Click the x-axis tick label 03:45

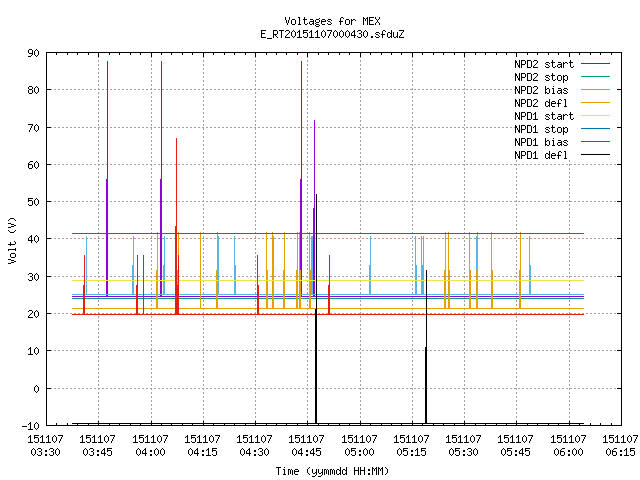97,452
